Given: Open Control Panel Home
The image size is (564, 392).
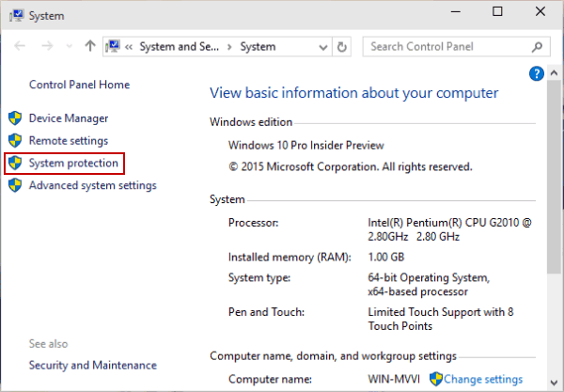Looking at the screenshot, I should point(79,85).
